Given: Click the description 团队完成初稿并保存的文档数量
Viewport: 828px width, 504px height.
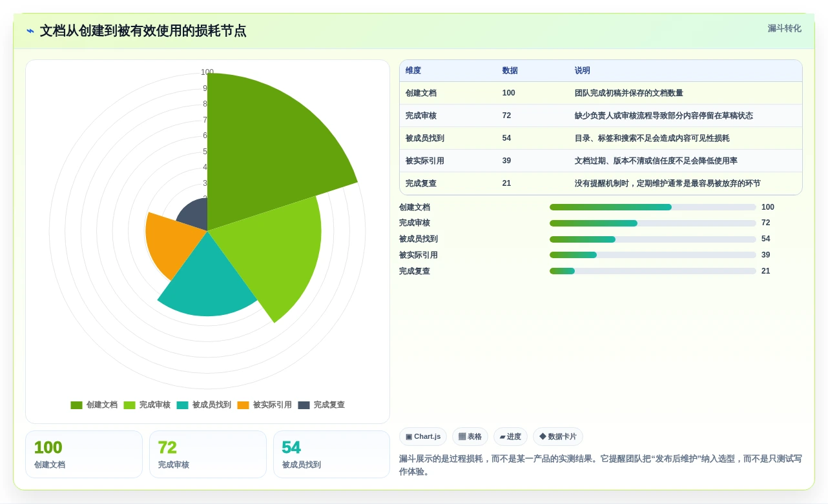Looking at the screenshot, I should click(x=629, y=93).
